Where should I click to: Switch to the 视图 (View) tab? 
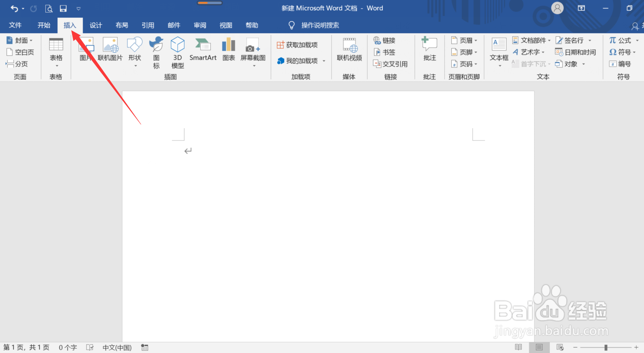226,25
